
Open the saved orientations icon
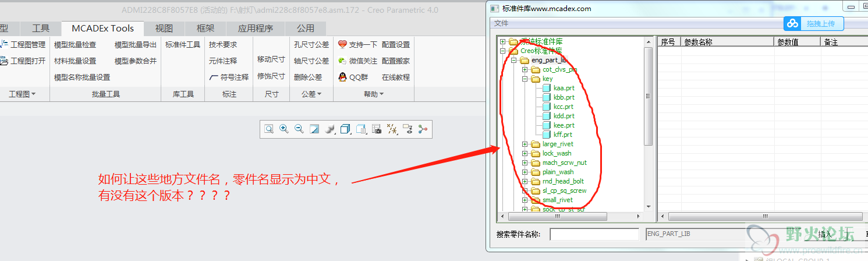pos(361,129)
